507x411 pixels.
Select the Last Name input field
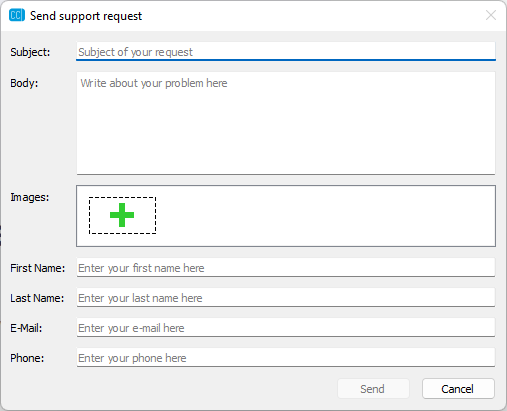point(286,297)
